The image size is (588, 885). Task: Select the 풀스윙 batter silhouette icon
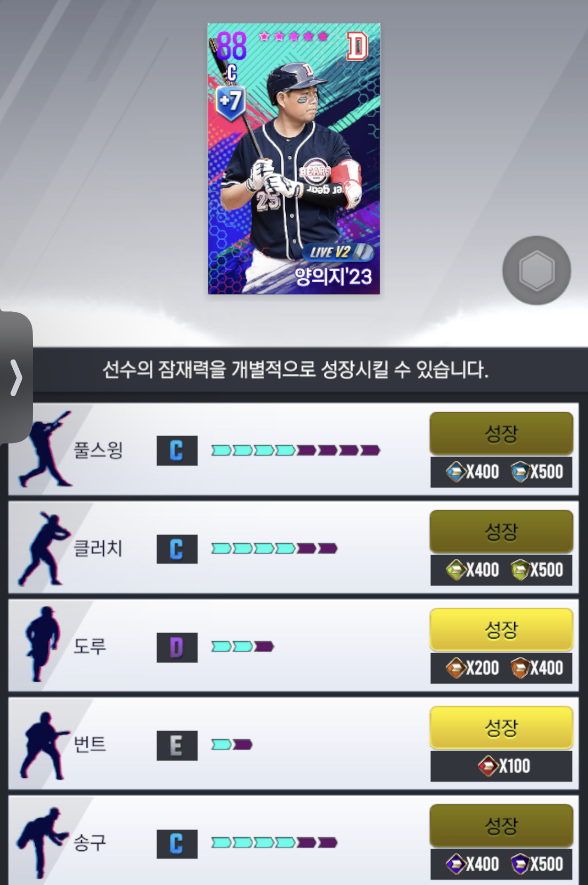click(45, 449)
